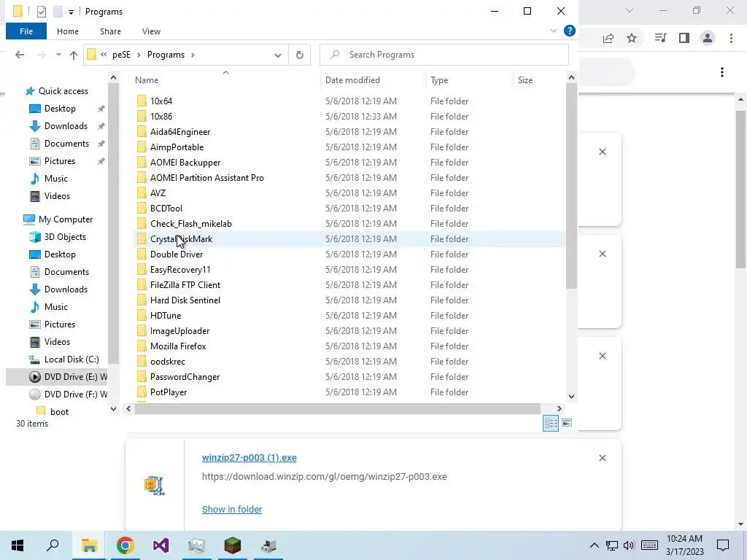The height and width of the screenshot is (560, 747).
Task: Select My Computer in the navigation pane
Action: [x=65, y=219]
